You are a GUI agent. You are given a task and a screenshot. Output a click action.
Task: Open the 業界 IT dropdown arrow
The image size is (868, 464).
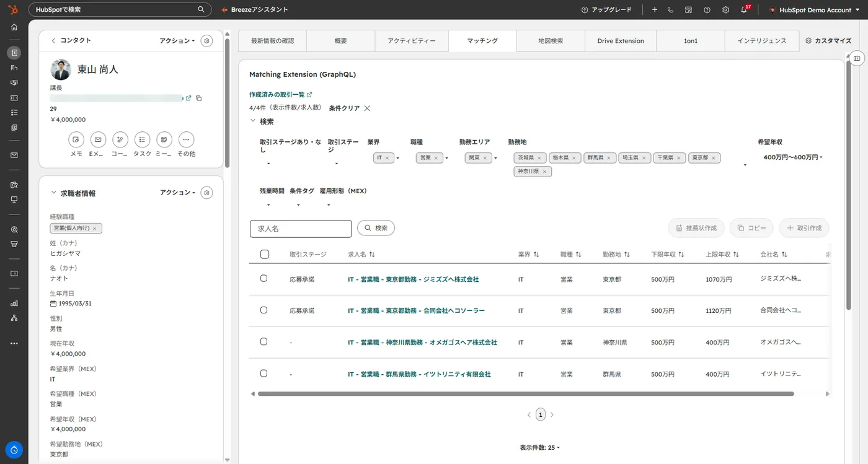397,158
